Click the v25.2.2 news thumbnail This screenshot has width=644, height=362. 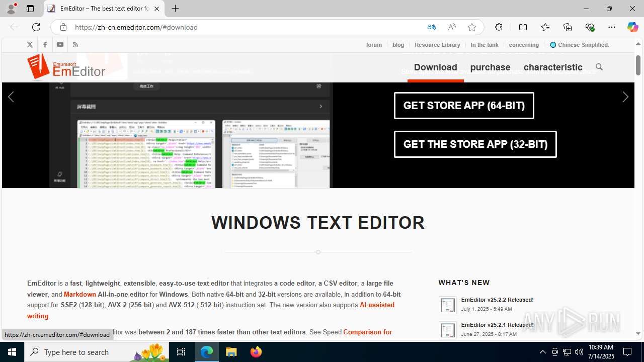coord(447,305)
